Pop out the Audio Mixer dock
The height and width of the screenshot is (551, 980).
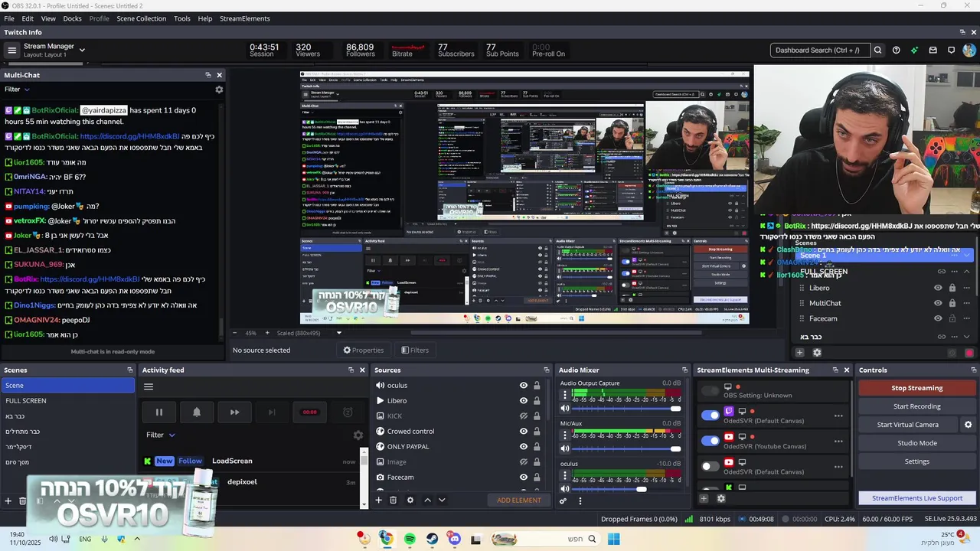click(683, 370)
